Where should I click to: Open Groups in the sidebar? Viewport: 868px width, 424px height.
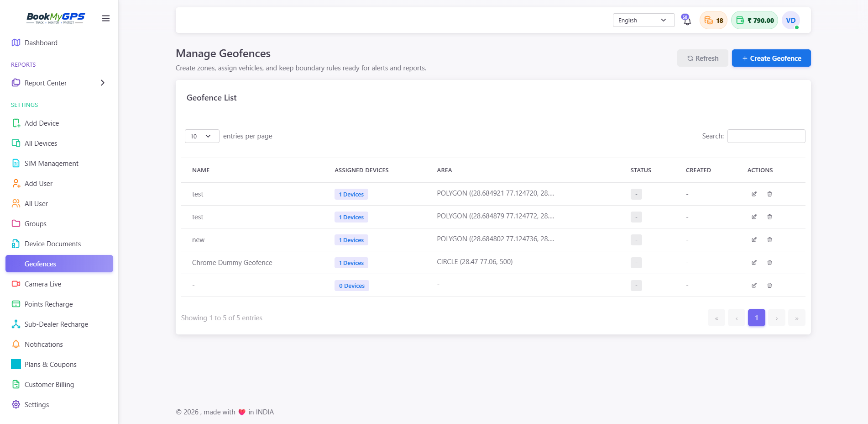[59, 224]
